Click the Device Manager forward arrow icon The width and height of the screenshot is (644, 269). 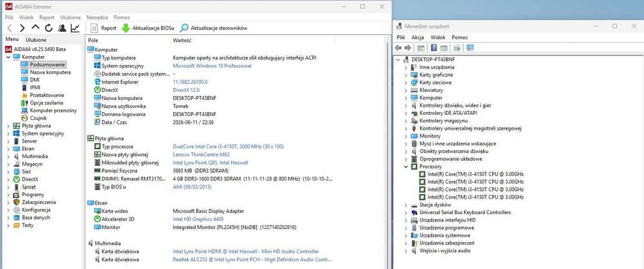408,48
